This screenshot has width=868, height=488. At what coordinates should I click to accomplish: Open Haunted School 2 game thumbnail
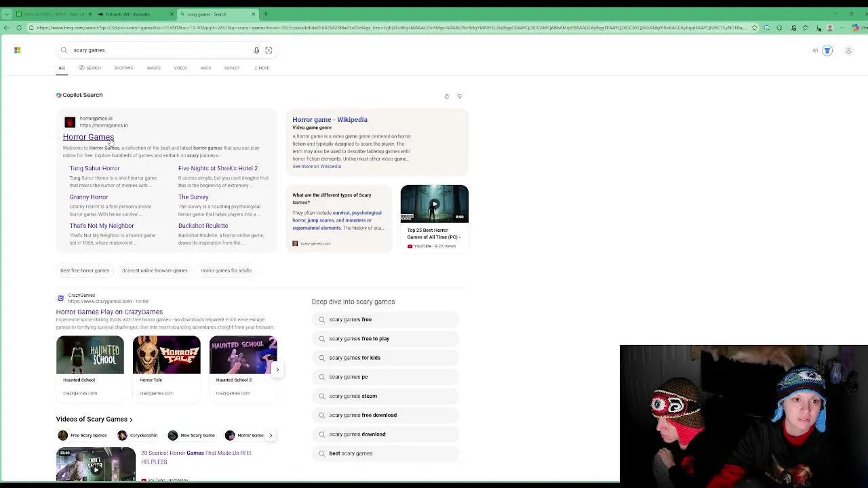pyautogui.click(x=243, y=355)
